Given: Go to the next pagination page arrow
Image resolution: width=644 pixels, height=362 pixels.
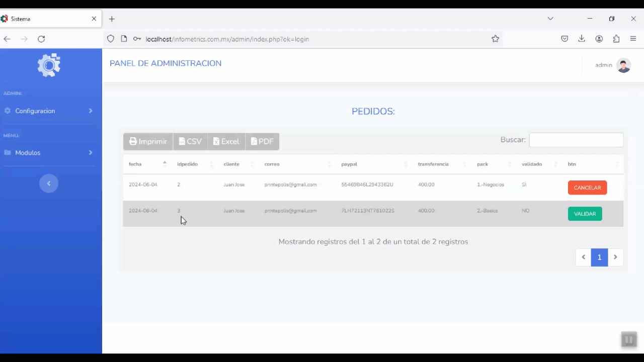Looking at the screenshot, I should (615, 257).
